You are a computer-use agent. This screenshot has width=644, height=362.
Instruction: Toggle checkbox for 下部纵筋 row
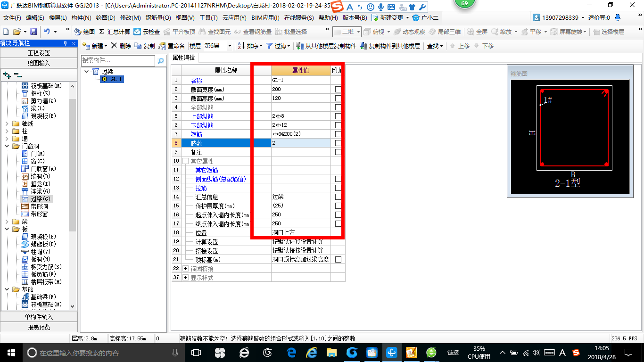coord(338,125)
